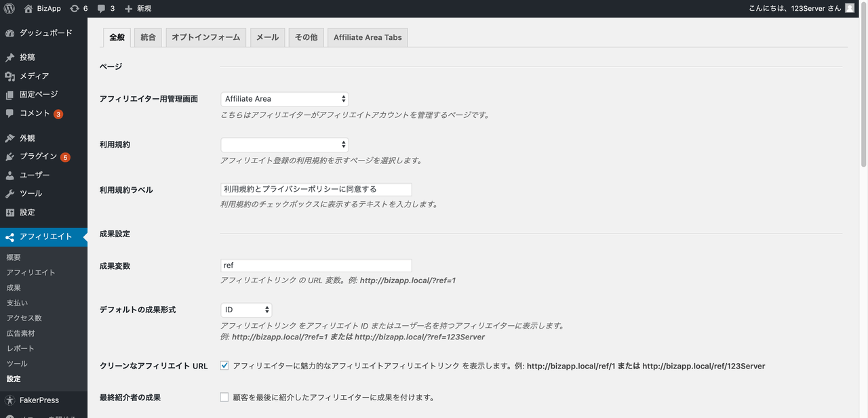Switch to the Affiliate Area Tabs tab
This screenshot has height=418, width=868.
[x=368, y=37]
